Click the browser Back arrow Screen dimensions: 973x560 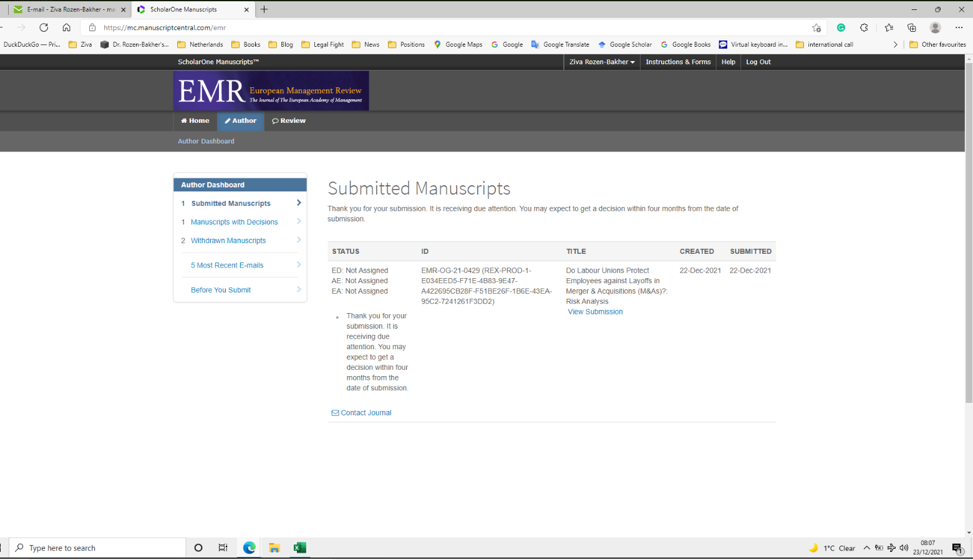1,27
